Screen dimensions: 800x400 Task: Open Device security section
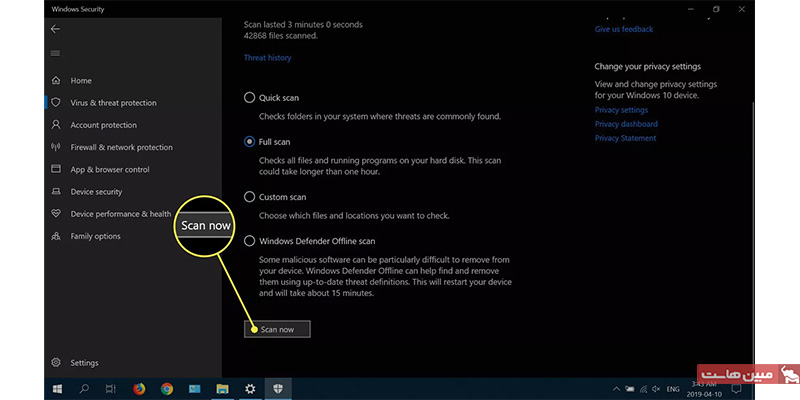point(96,192)
